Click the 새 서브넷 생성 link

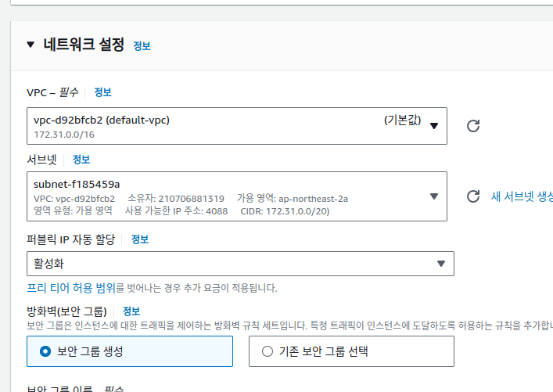pyautogui.click(x=521, y=196)
